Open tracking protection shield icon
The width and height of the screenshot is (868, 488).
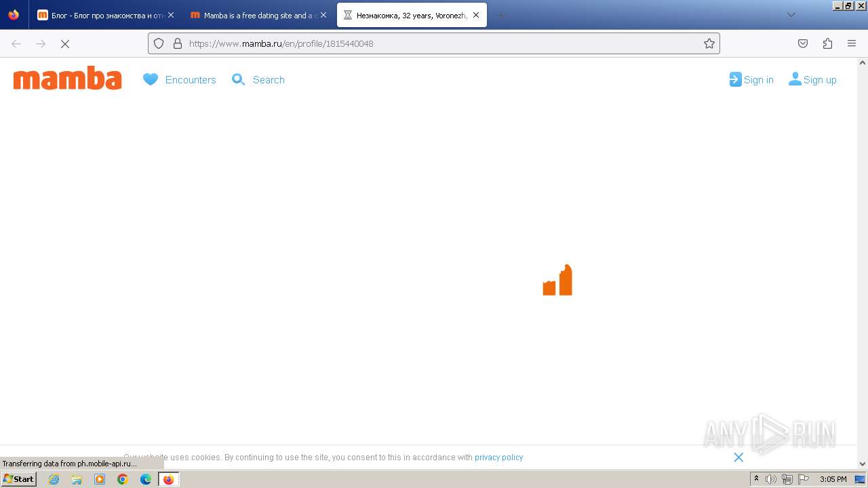pos(159,43)
